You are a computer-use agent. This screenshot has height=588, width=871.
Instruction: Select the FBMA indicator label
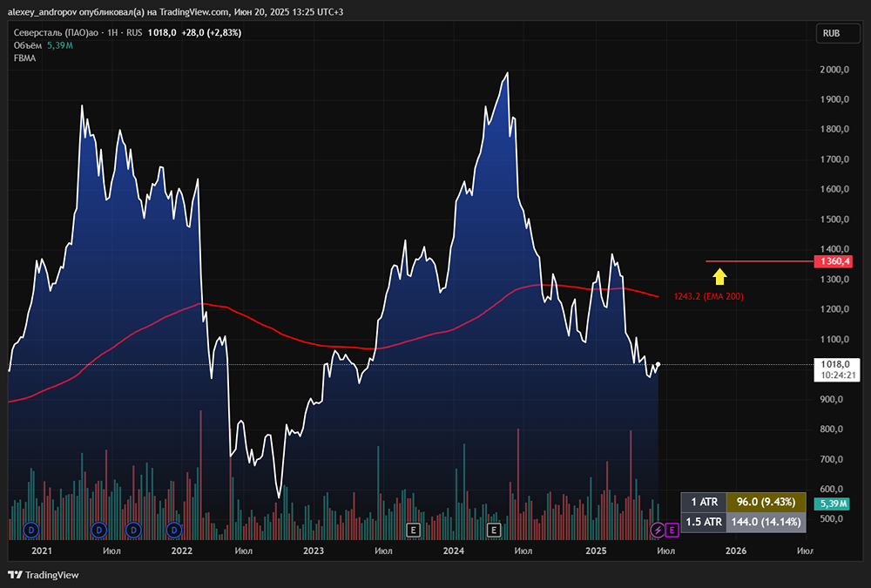click(24, 57)
